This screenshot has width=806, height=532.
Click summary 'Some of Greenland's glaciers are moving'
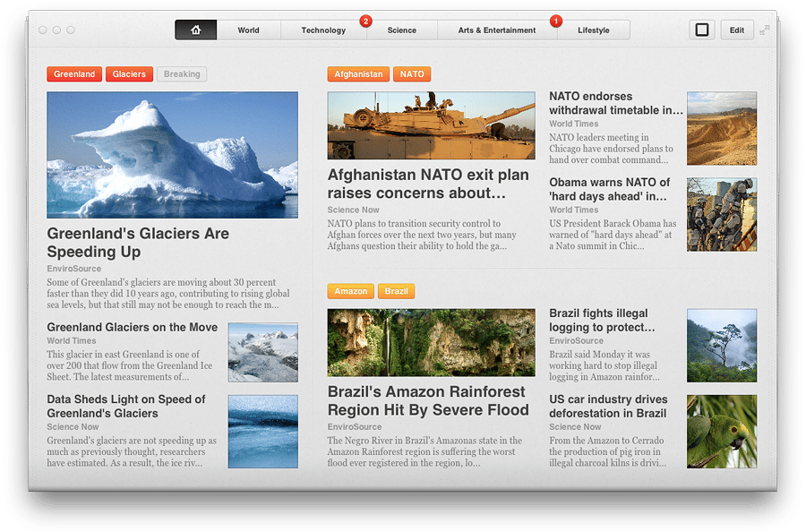click(x=168, y=294)
